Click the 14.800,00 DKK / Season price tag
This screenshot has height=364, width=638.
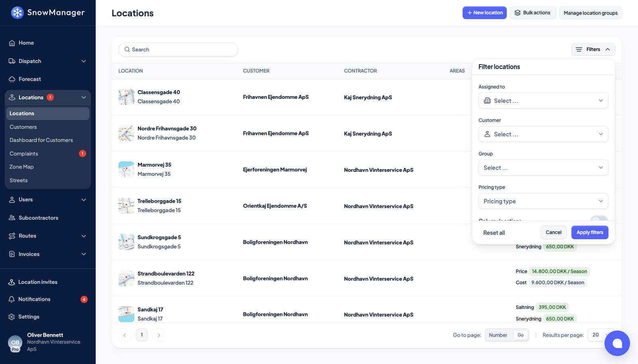[559, 272]
